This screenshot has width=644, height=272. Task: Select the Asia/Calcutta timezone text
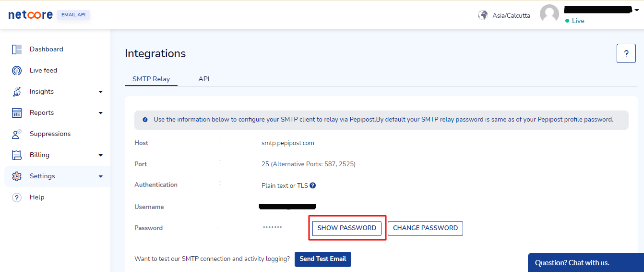tap(512, 16)
